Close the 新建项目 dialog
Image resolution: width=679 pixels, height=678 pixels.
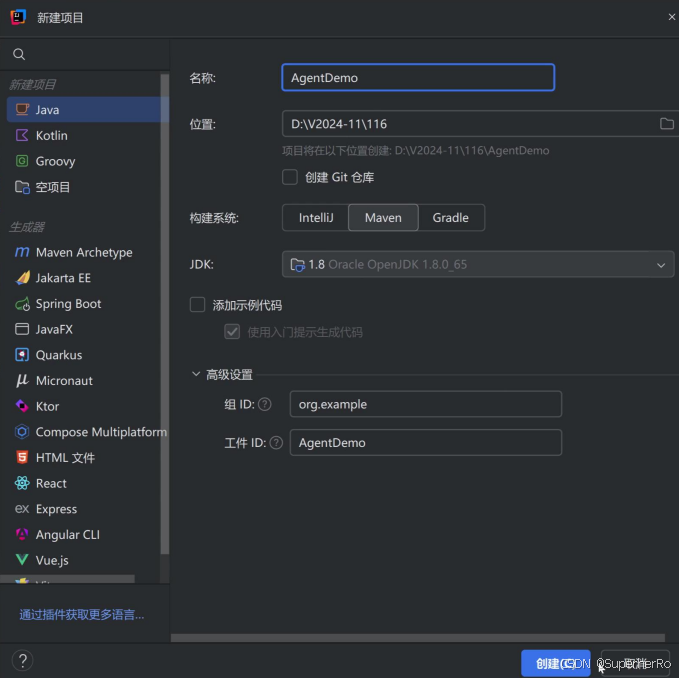672,17
